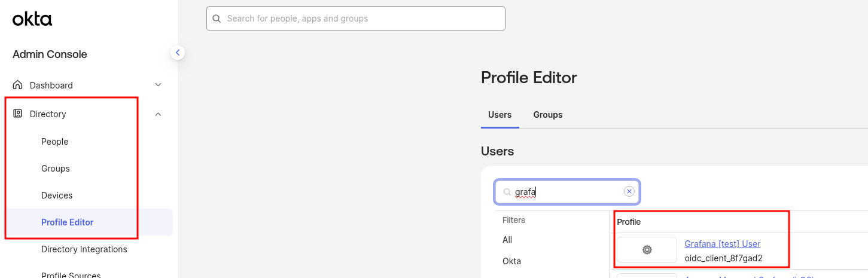Collapse the sidebar with the round arrow button
The image size is (868, 278).
click(177, 53)
